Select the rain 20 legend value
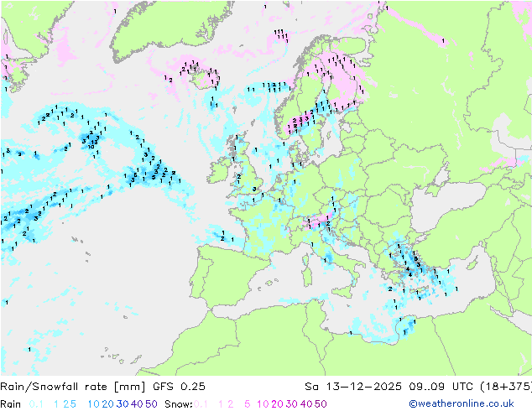This screenshot has height=411, width=532. [108, 404]
